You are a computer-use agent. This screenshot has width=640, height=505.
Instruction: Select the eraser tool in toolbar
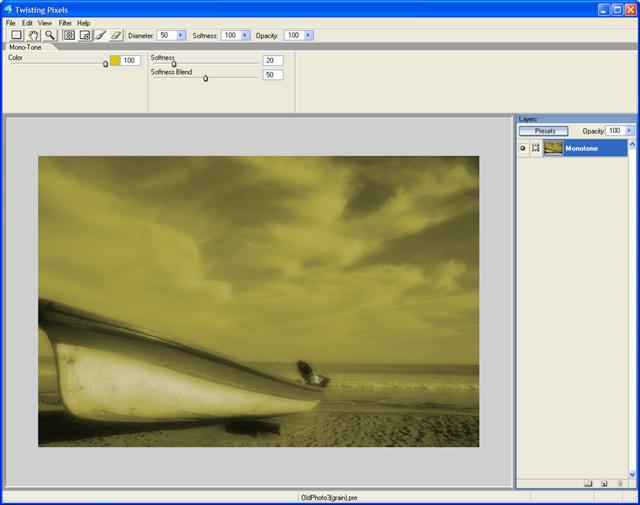[x=116, y=35]
